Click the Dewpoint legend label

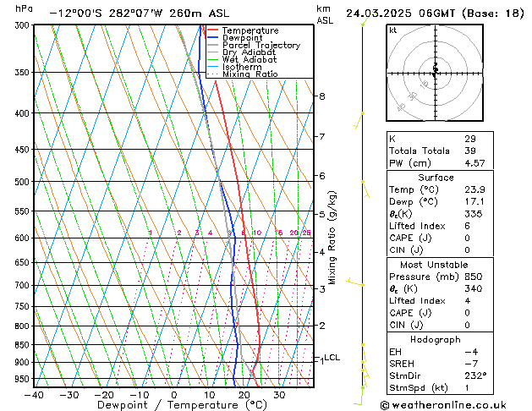click(242, 38)
